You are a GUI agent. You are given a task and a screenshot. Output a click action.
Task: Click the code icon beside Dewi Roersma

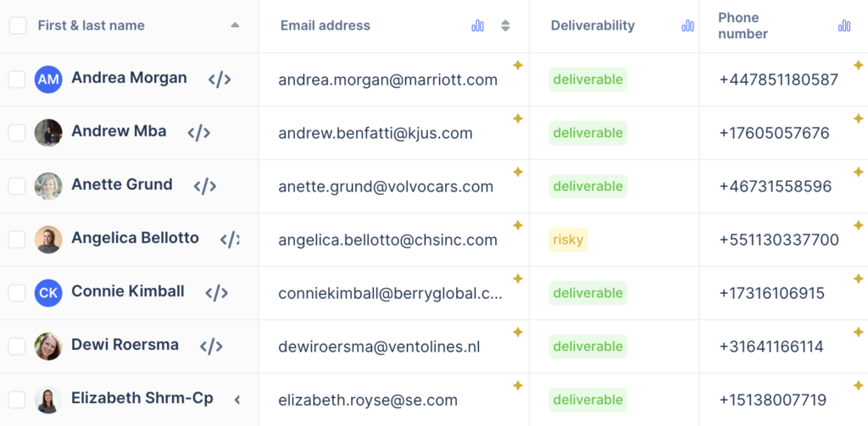pos(211,346)
